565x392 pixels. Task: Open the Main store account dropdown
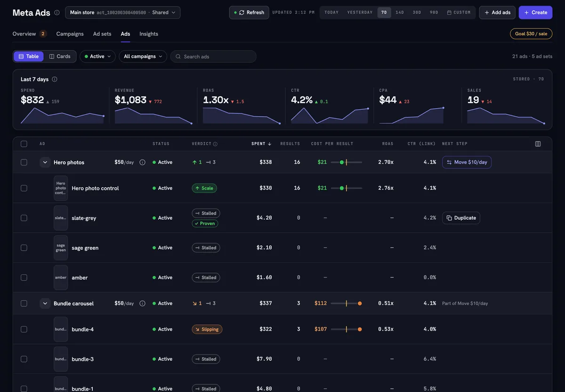[122, 13]
